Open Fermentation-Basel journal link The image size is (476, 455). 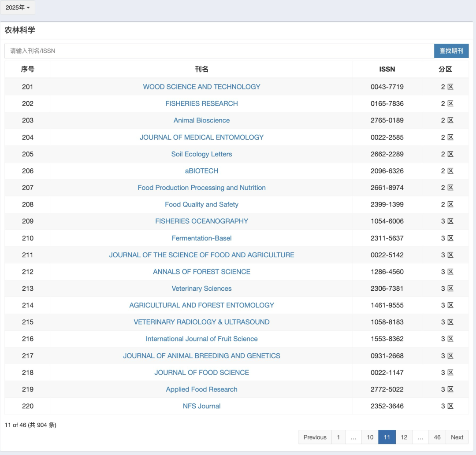(201, 238)
